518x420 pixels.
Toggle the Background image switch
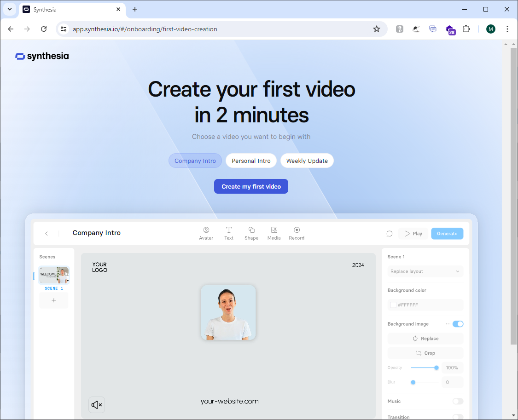[458, 324]
